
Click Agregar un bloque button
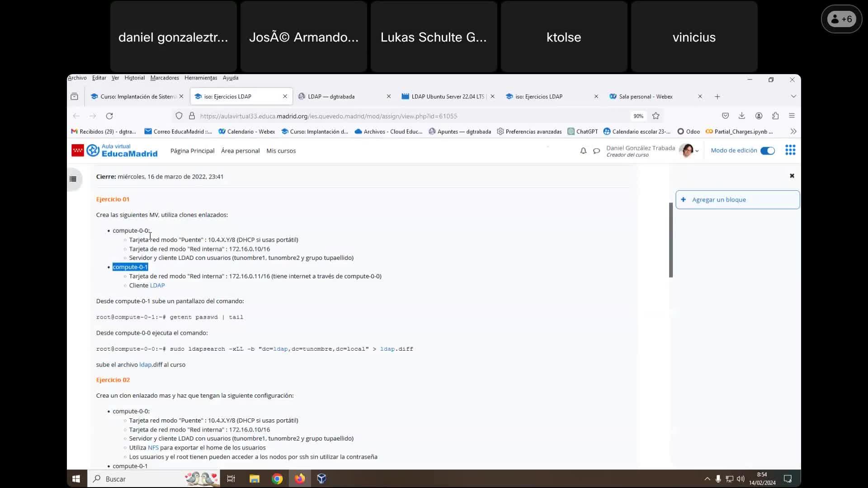click(x=737, y=200)
